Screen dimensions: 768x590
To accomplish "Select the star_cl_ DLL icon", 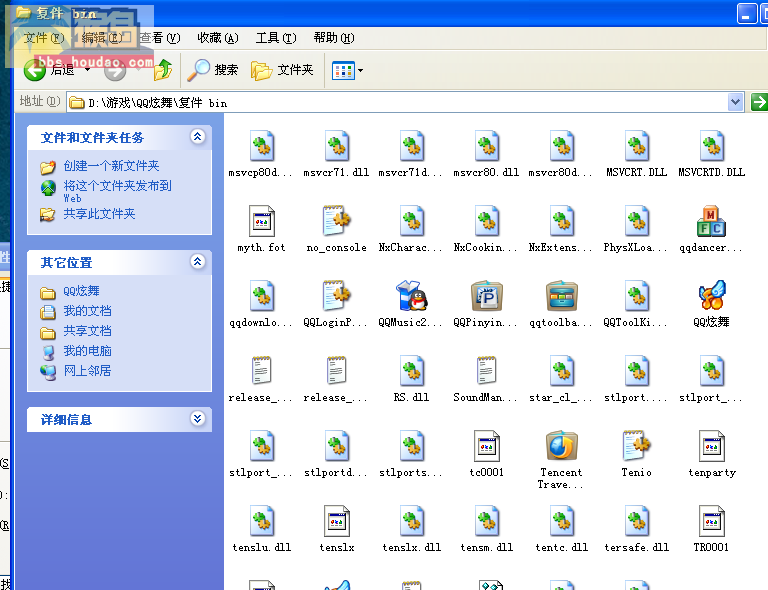I will (561, 371).
